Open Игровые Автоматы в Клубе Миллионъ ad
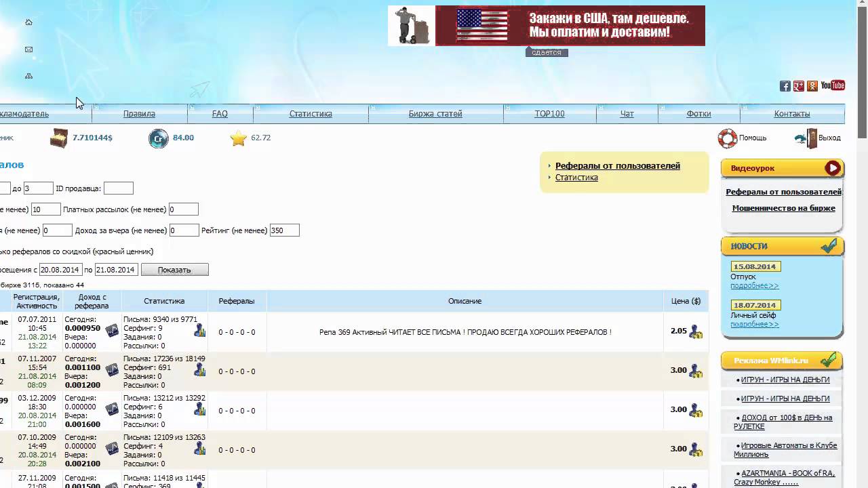 [785, 450]
